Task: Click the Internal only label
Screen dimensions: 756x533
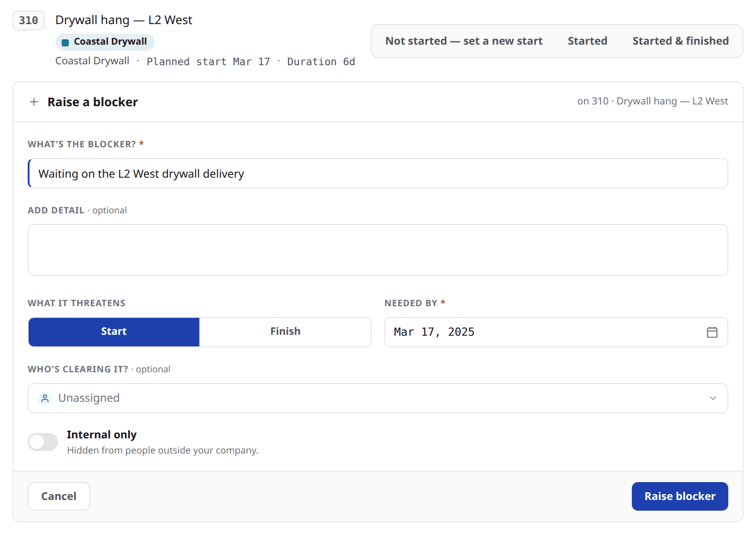Action: 102,435
